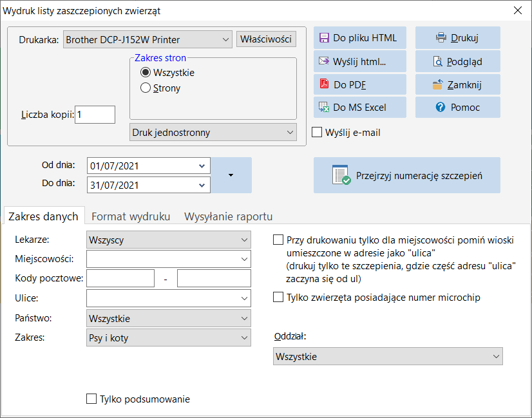The image size is (532, 418).
Task: Click the printer icon on Drukuj
Action: coord(441,37)
